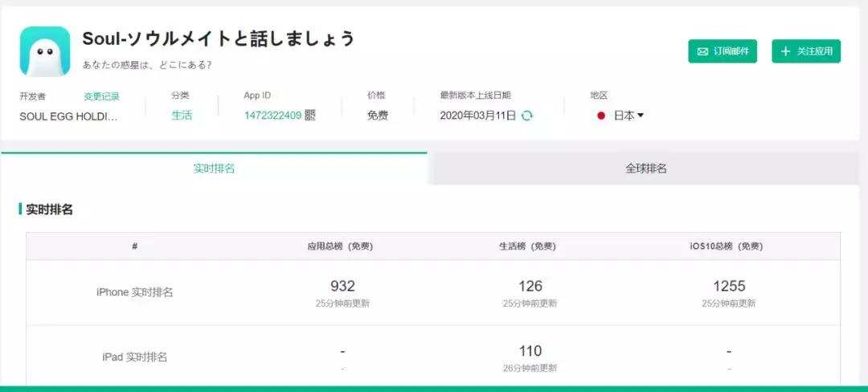Switch to the 实时排名 tab
Image resolution: width=868 pixels, height=392 pixels.
tap(214, 168)
